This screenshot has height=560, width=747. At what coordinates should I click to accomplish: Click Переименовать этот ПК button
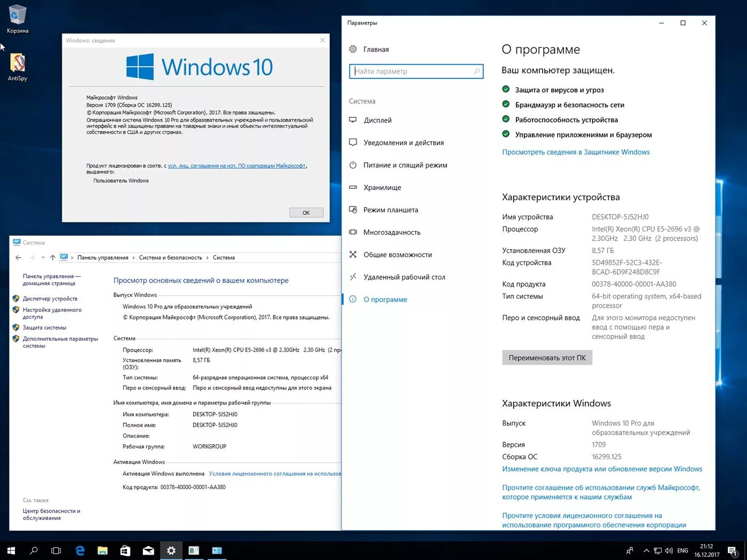pos(546,357)
